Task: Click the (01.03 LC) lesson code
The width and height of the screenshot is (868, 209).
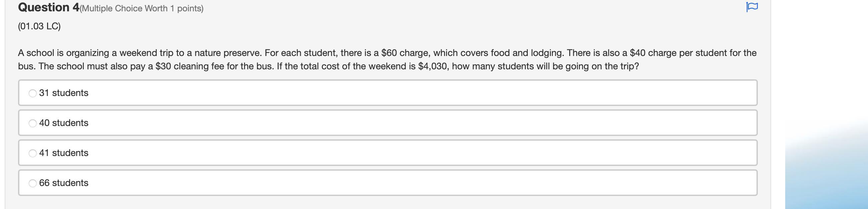Action: point(39,26)
